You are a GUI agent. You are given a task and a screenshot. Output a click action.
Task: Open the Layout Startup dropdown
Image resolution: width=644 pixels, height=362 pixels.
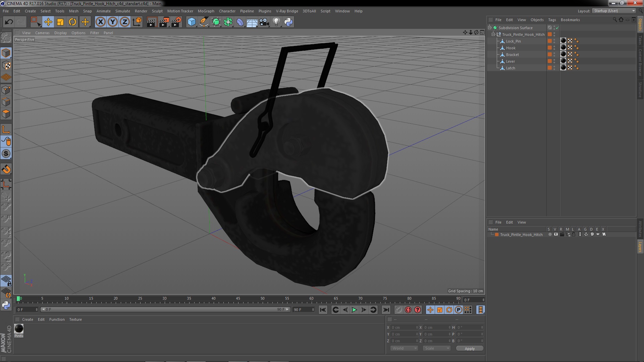coord(614,11)
